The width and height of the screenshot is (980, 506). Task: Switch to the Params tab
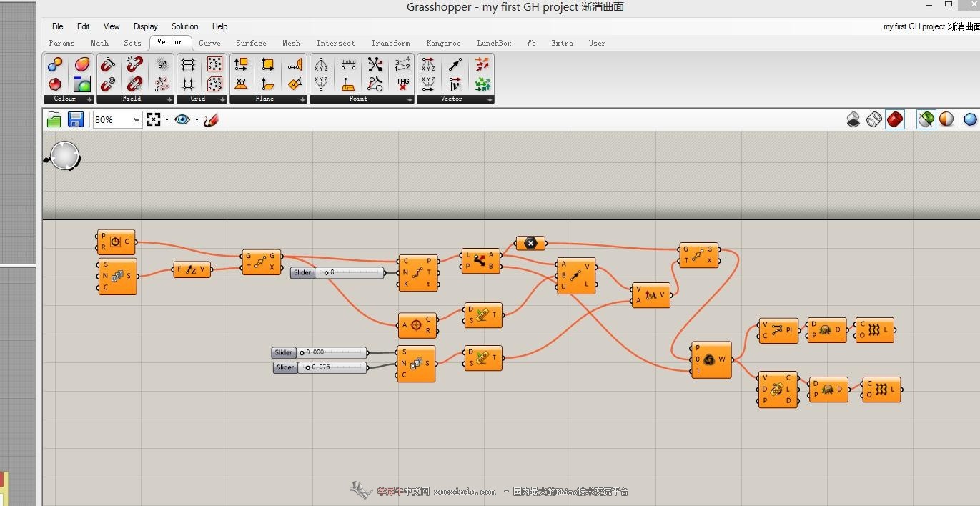61,43
